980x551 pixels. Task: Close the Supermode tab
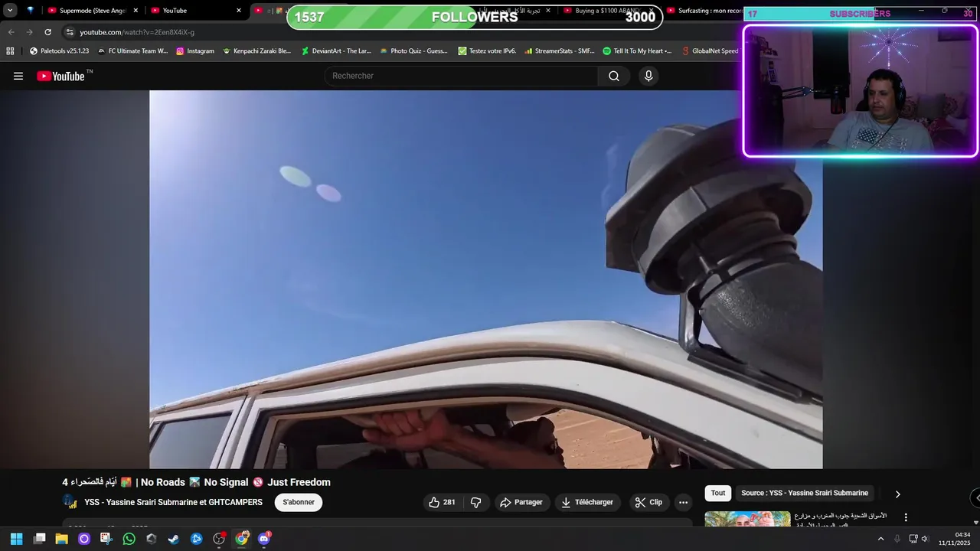tap(136, 11)
